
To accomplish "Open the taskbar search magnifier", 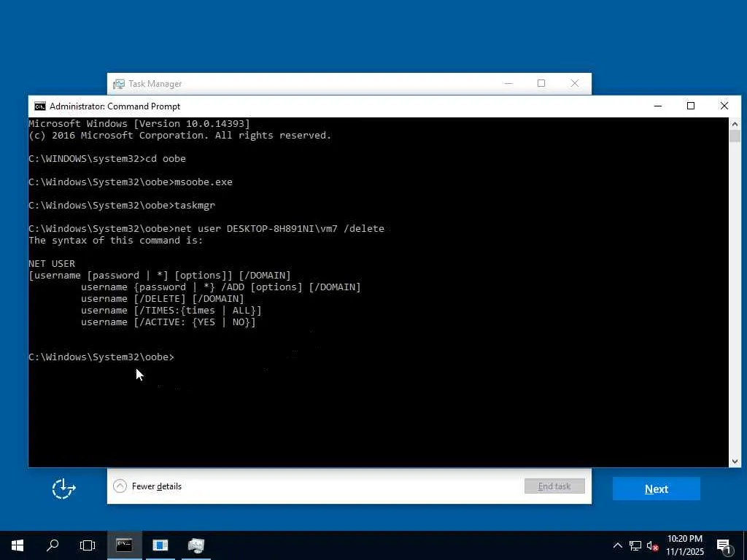I will 53,545.
